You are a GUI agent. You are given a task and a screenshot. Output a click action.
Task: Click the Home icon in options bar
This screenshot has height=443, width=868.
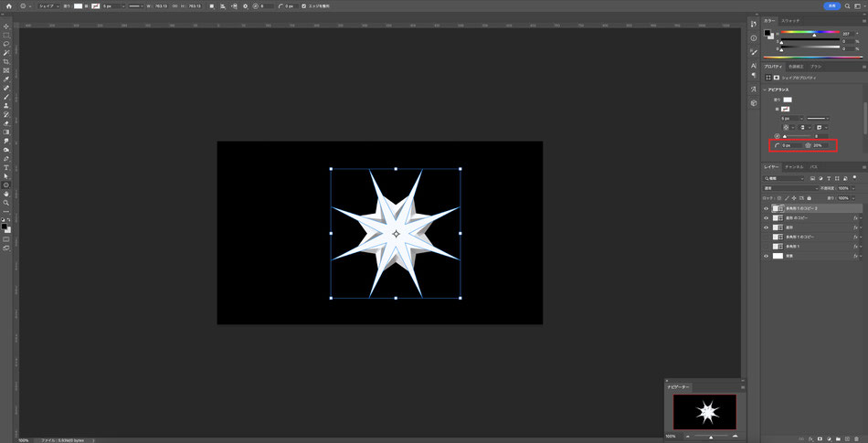tap(8, 5)
